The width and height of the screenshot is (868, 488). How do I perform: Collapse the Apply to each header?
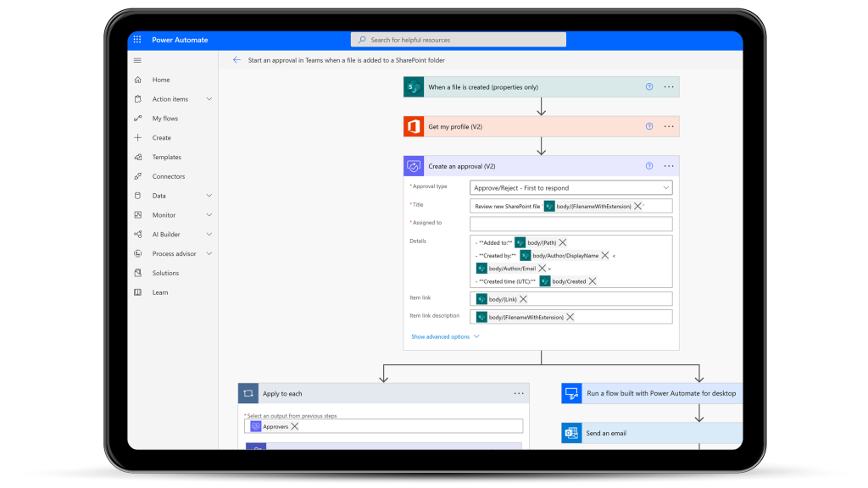[384, 393]
